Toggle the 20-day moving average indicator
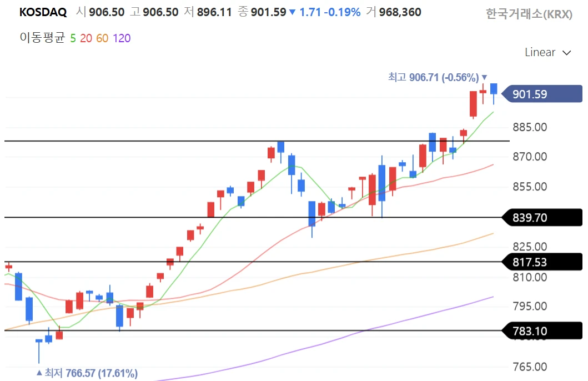588x381 pixels. [x=86, y=38]
